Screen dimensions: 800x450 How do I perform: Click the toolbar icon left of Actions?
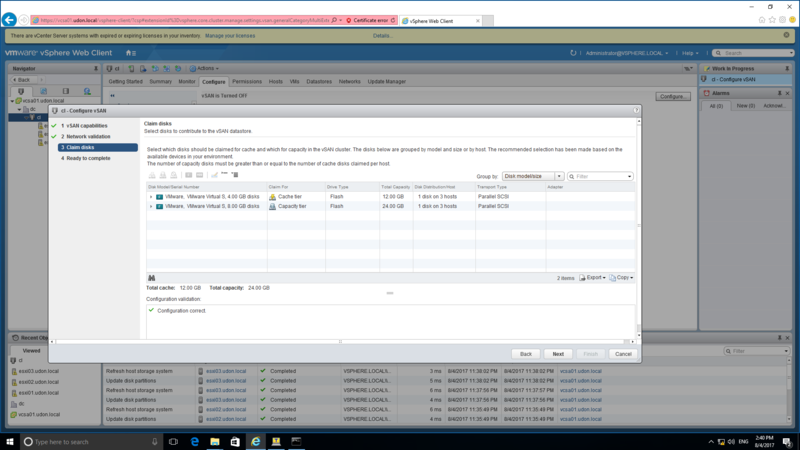point(178,68)
